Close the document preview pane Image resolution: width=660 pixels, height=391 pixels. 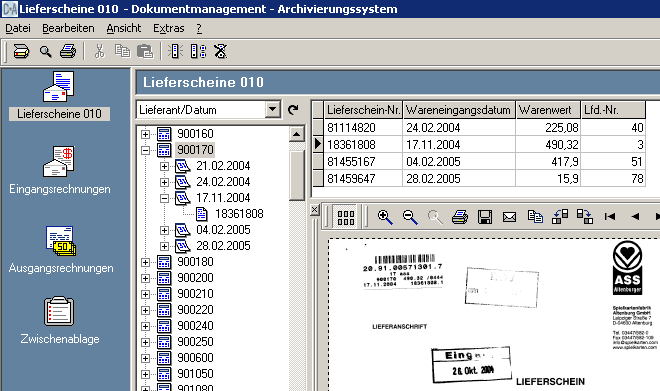314,210
